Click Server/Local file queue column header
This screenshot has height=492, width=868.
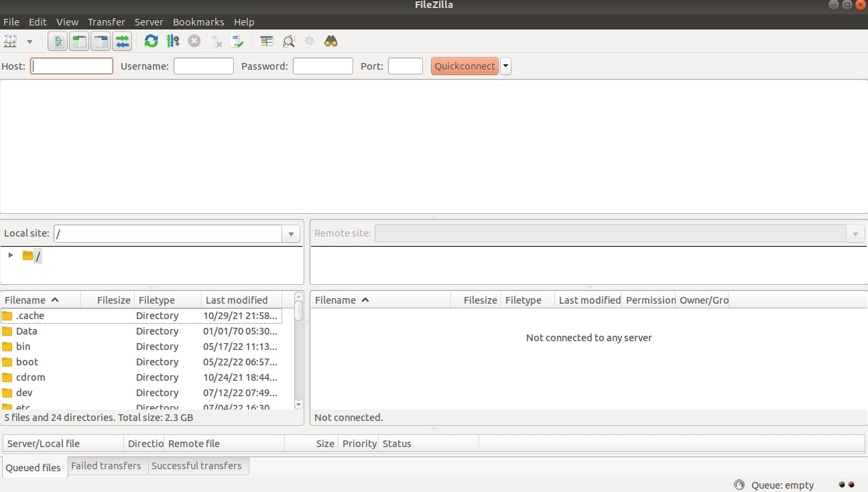coord(64,443)
